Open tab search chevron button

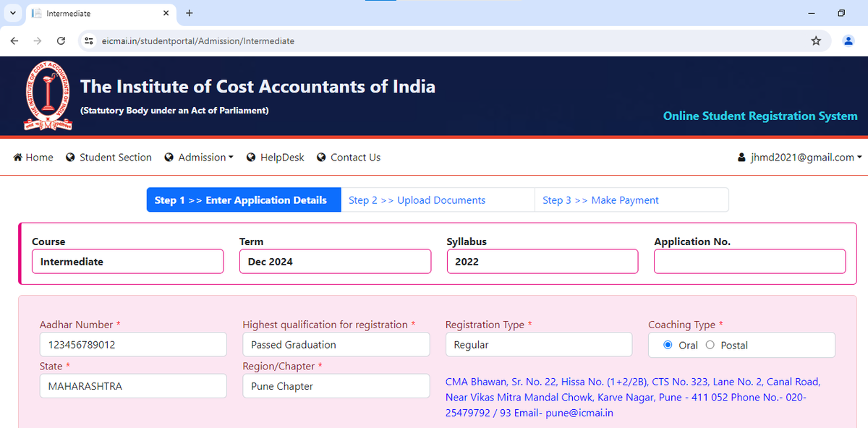coord(13,13)
